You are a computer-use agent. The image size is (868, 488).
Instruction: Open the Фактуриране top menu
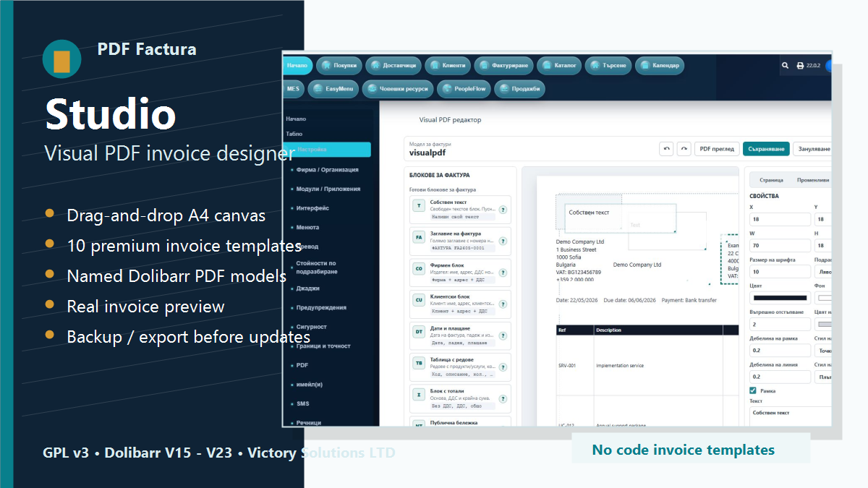point(504,66)
